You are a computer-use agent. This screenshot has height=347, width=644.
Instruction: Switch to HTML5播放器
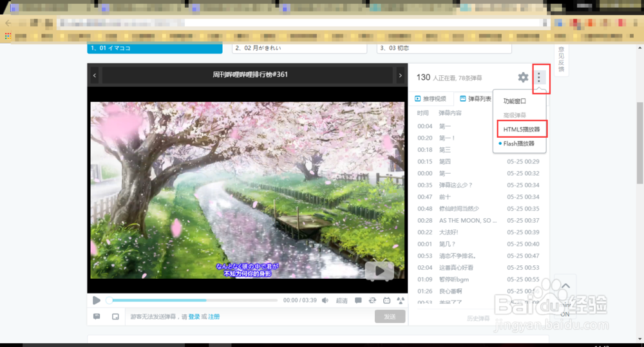click(522, 129)
